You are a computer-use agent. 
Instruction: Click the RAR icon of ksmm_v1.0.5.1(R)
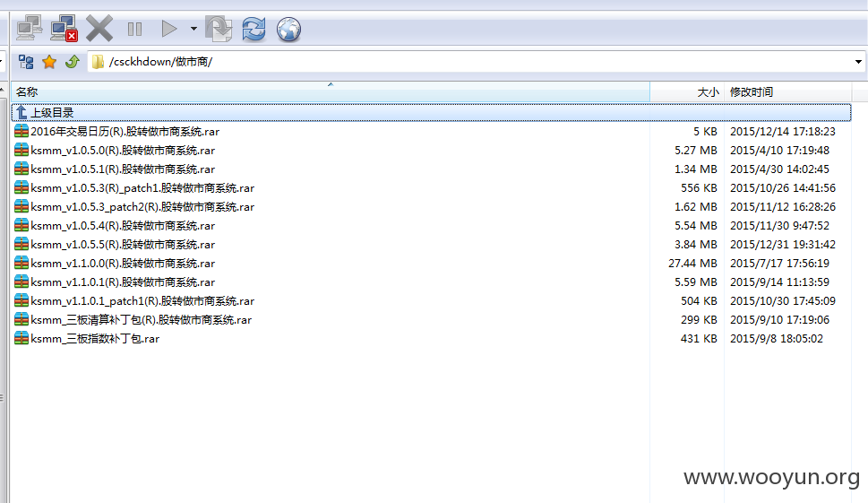[x=21, y=169]
